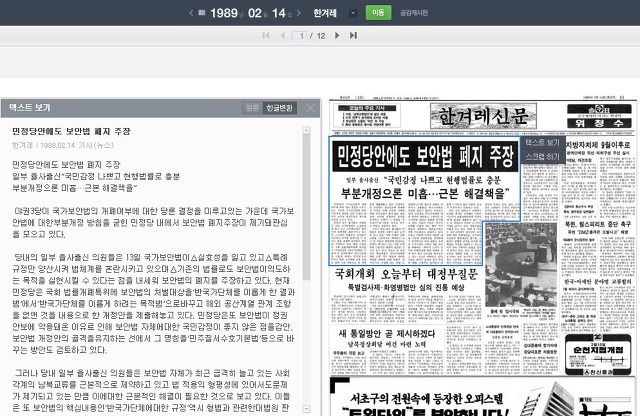Choose 텍스트 보기 in the article popup menu
The height and width of the screenshot is (416, 640).
(542, 142)
